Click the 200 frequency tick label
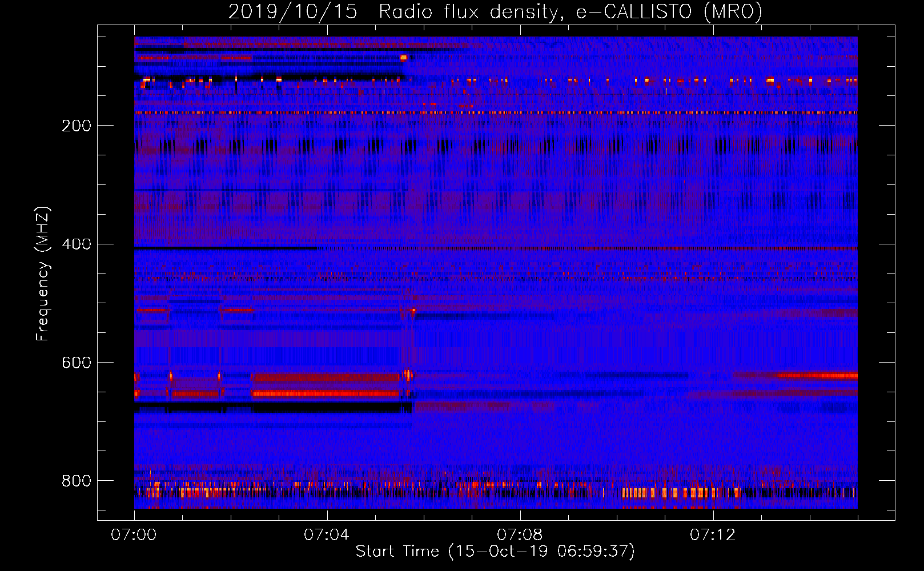 click(77, 126)
